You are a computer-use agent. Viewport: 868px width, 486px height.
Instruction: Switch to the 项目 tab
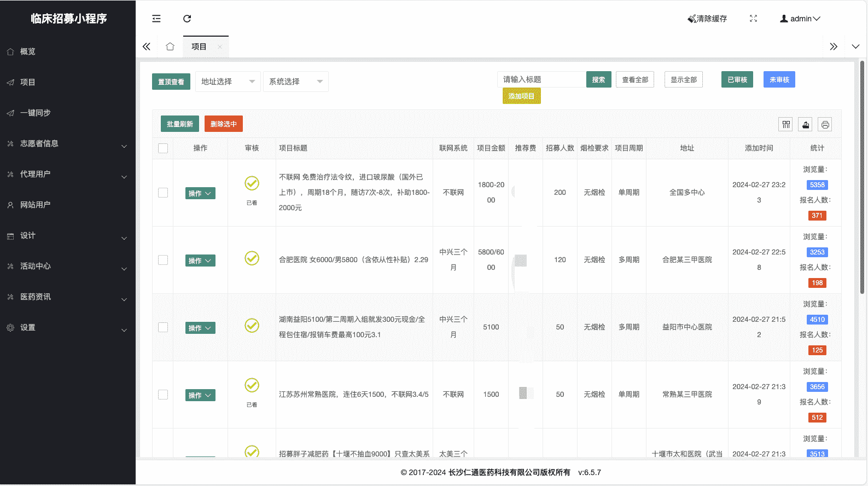pos(199,47)
